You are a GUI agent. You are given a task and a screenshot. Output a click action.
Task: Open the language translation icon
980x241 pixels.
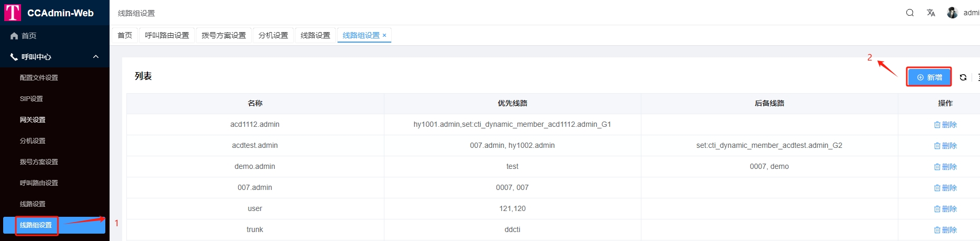pyautogui.click(x=930, y=13)
